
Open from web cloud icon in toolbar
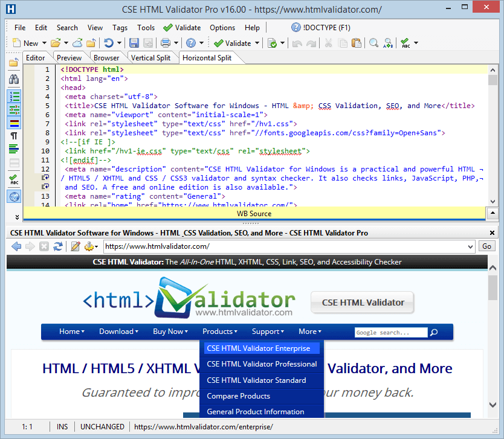(77, 43)
